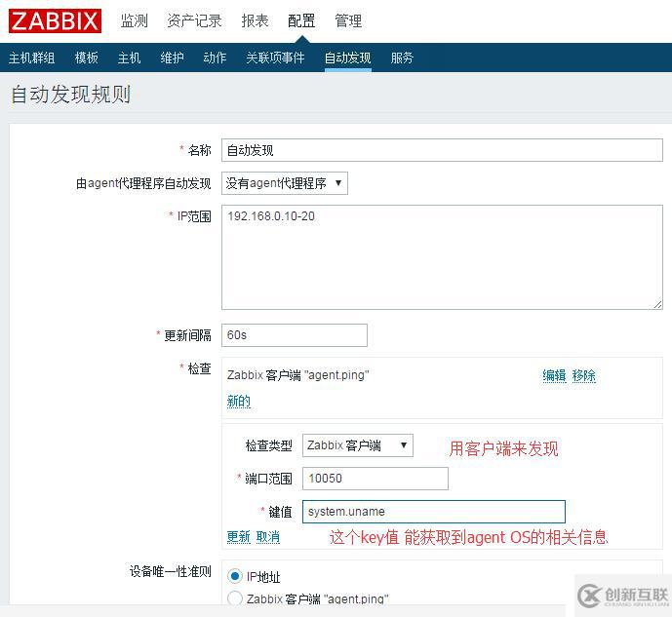The image size is (672, 617).
Task: Click the 自动发现规则 page heading
Action: [71, 95]
